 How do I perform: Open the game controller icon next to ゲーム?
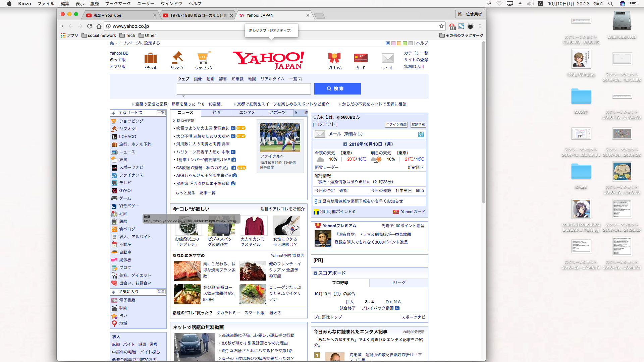click(114, 198)
